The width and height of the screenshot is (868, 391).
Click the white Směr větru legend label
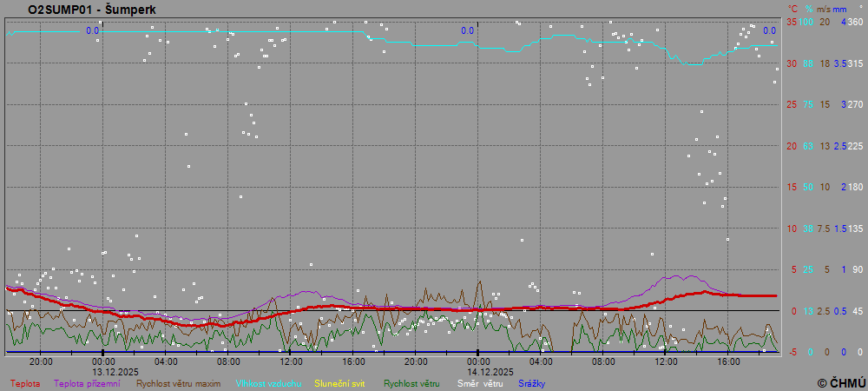479,382
